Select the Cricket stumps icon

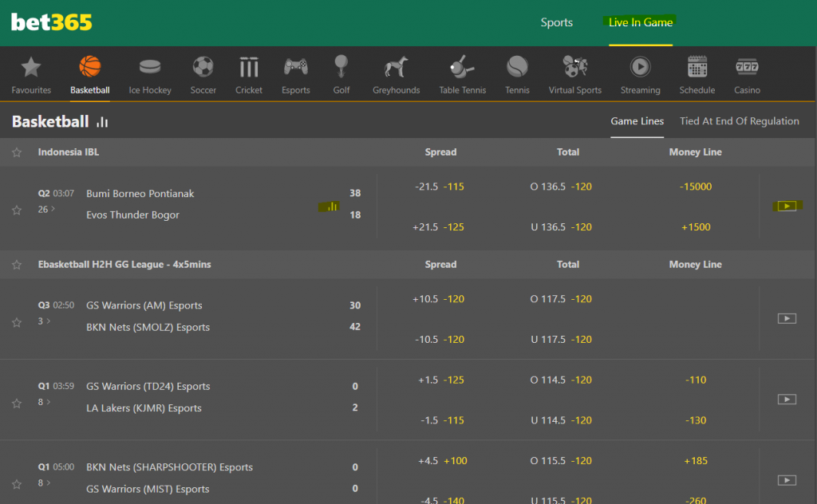249,67
